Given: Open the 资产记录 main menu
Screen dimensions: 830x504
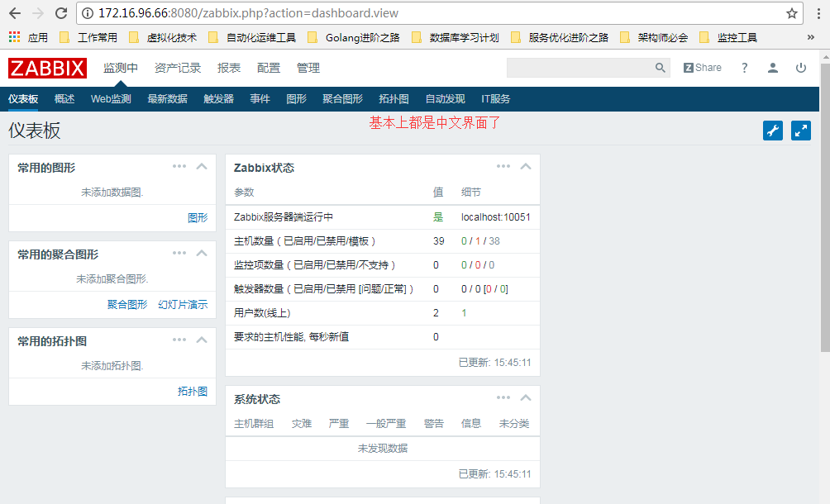Looking at the screenshot, I should coord(178,69).
